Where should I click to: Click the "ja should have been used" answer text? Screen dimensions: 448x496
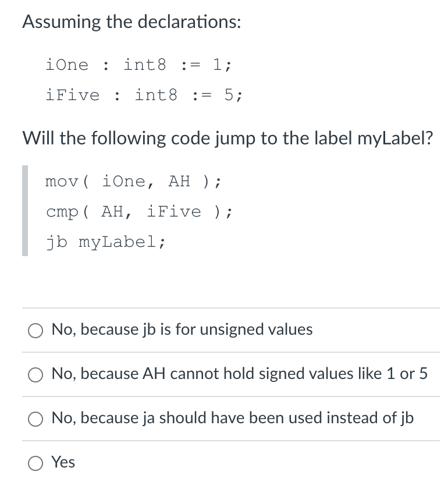[x=233, y=418]
